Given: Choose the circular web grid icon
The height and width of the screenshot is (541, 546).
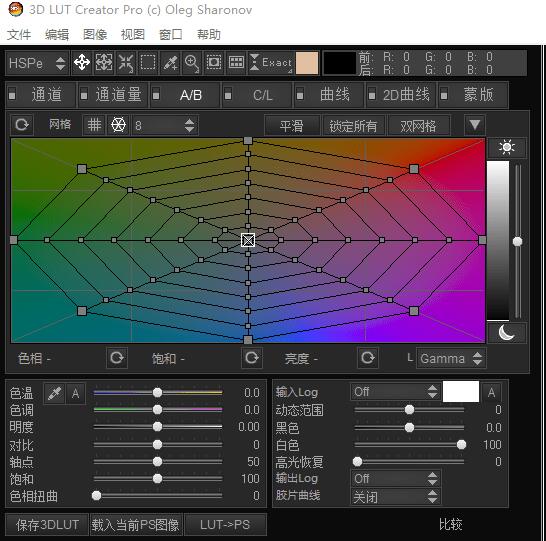Looking at the screenshot, I should click(x=118, y=125).
